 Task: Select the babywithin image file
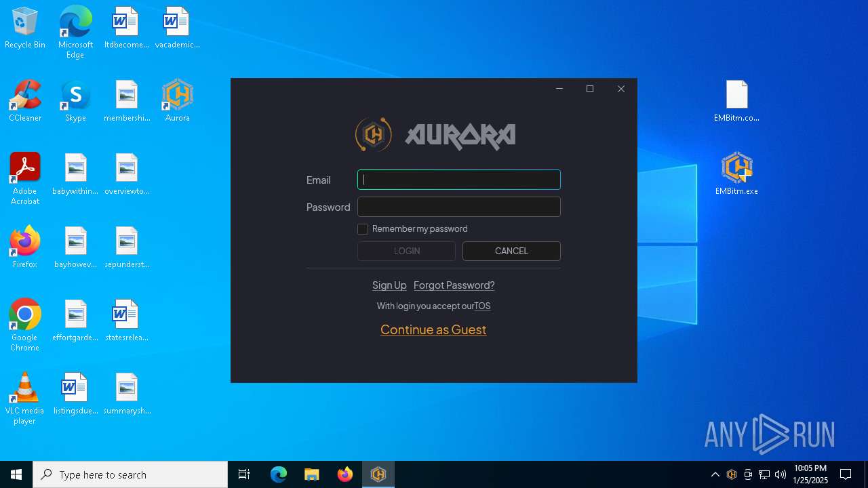coord(75,175)
